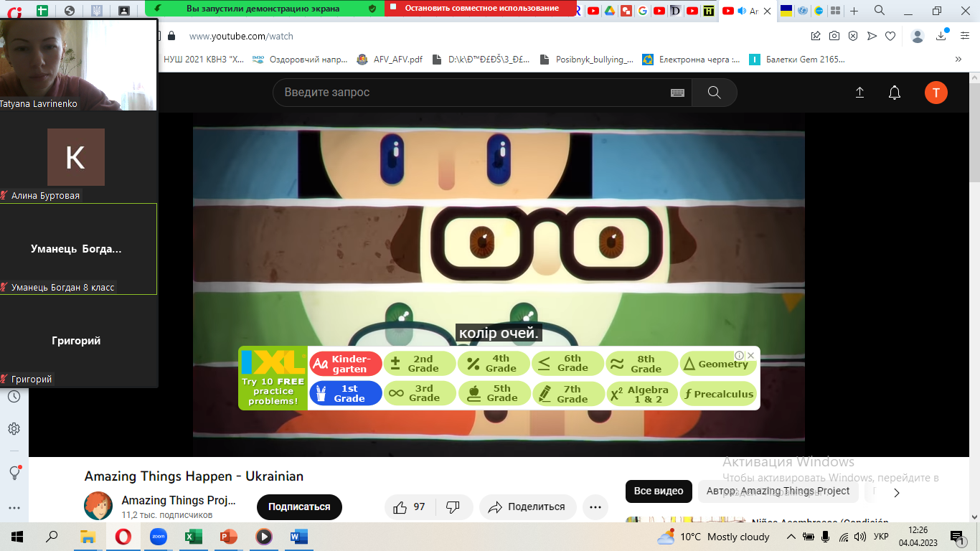980x551 pixels.
Task: Open the tab islands grid icon
Action: [x=836, y=11]
